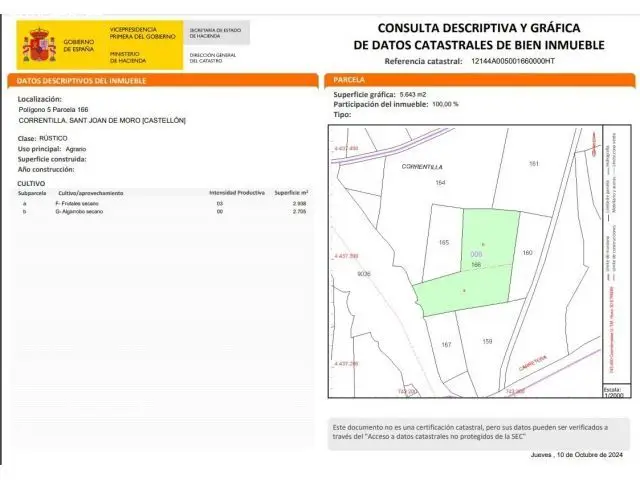
Task: Click parcel number 165 on the map
Action: 444,242
